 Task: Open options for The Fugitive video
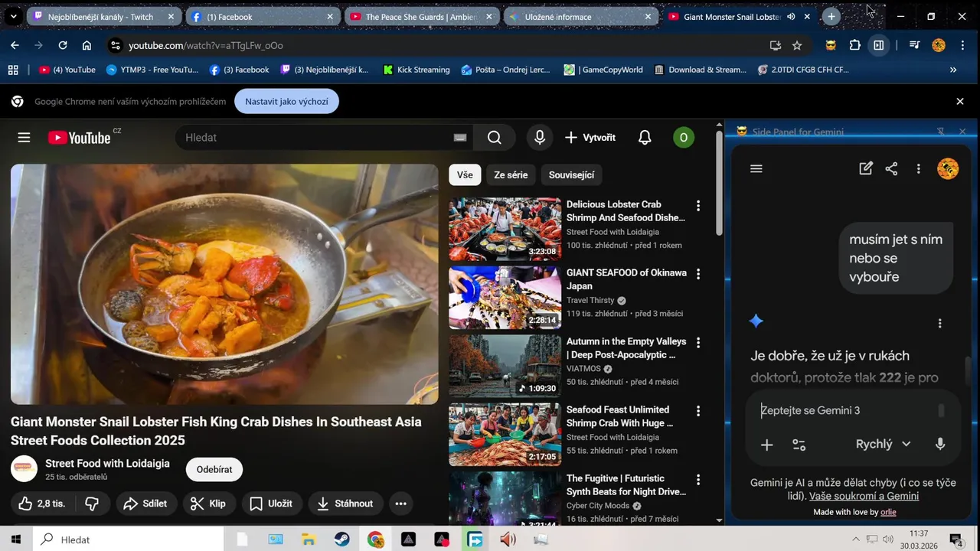point(697,480)
